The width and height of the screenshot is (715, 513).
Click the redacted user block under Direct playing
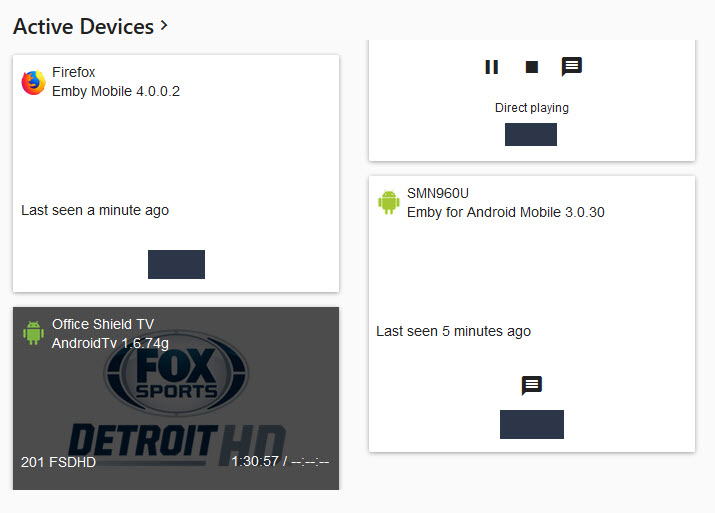pyautogui.click(x=531, y=135)
